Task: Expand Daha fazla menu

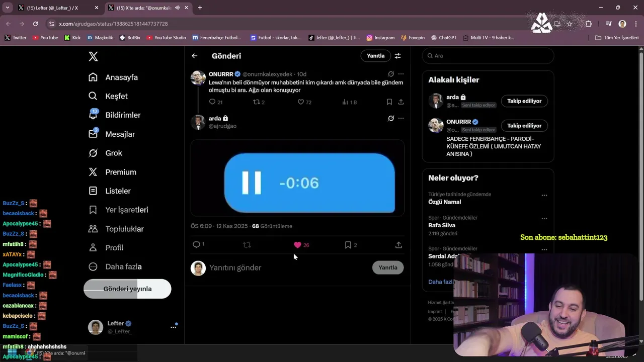Action: (115, 266)
